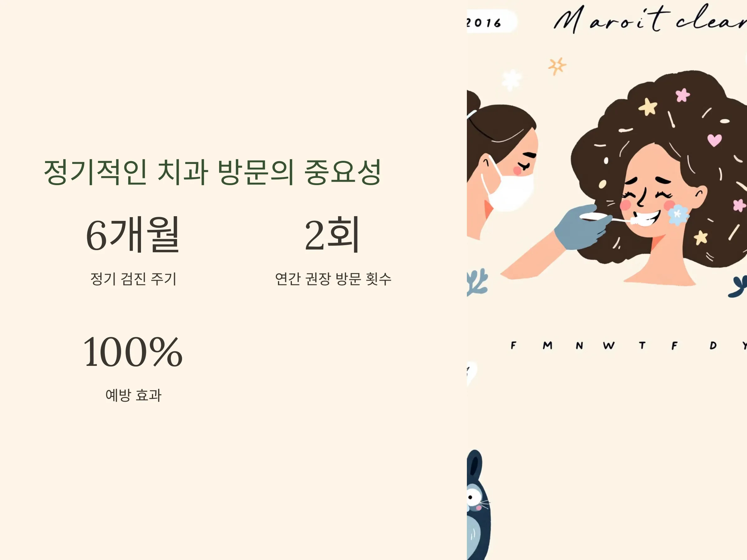This screenshot has height=560, width=747.
Task: Click the 예방 효과 caption
Action: [134, 395]
